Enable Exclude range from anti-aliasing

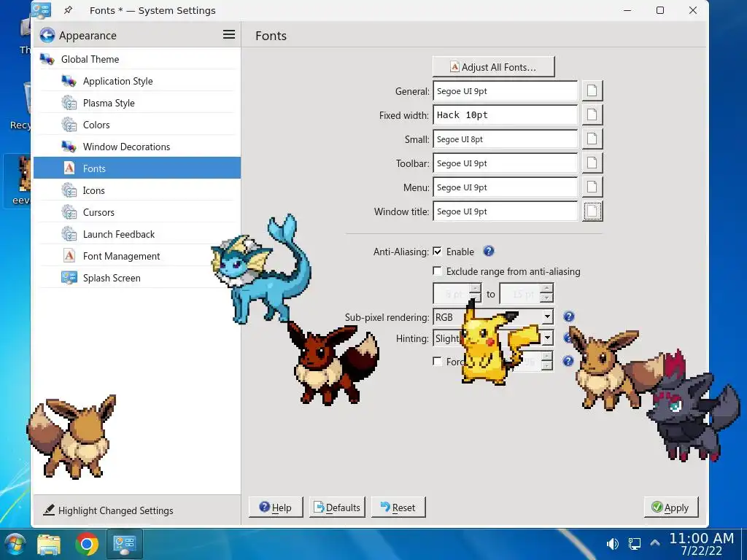(x=437, y=271)
